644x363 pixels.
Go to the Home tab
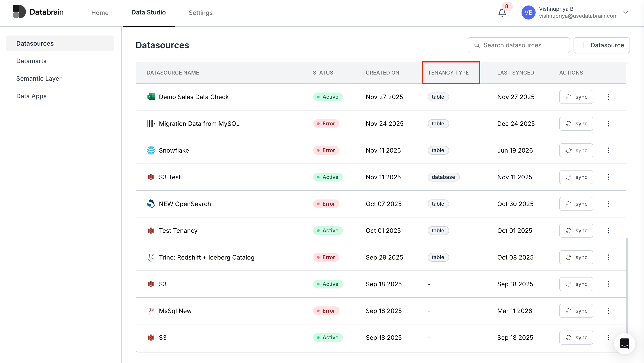point(100,13)
